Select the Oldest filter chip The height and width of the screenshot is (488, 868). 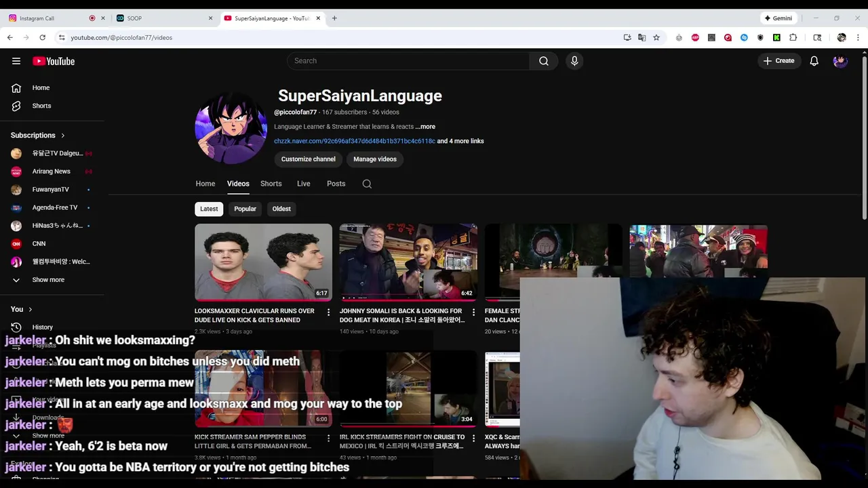281,209
